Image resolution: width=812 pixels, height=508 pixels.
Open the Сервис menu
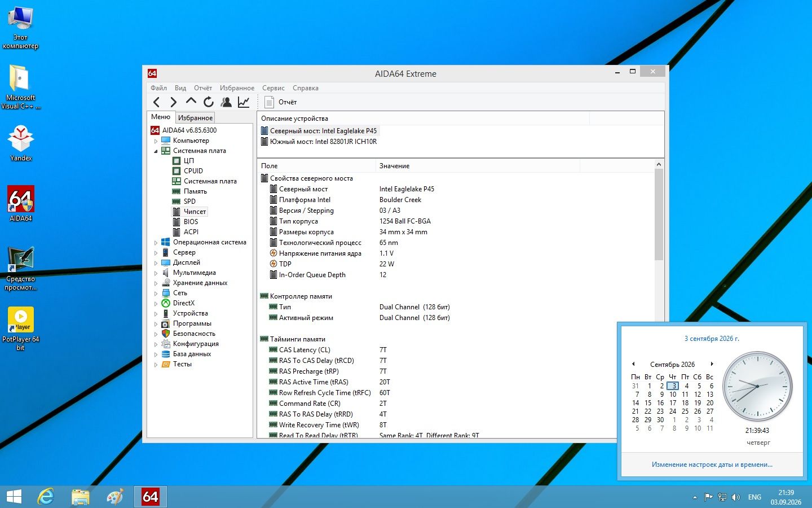pos(273,88)
